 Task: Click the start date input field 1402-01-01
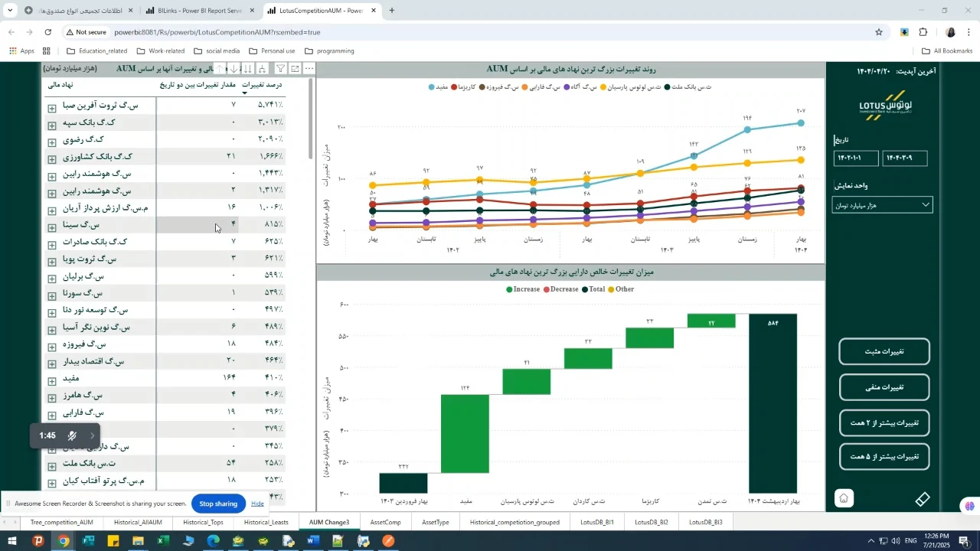855,158
